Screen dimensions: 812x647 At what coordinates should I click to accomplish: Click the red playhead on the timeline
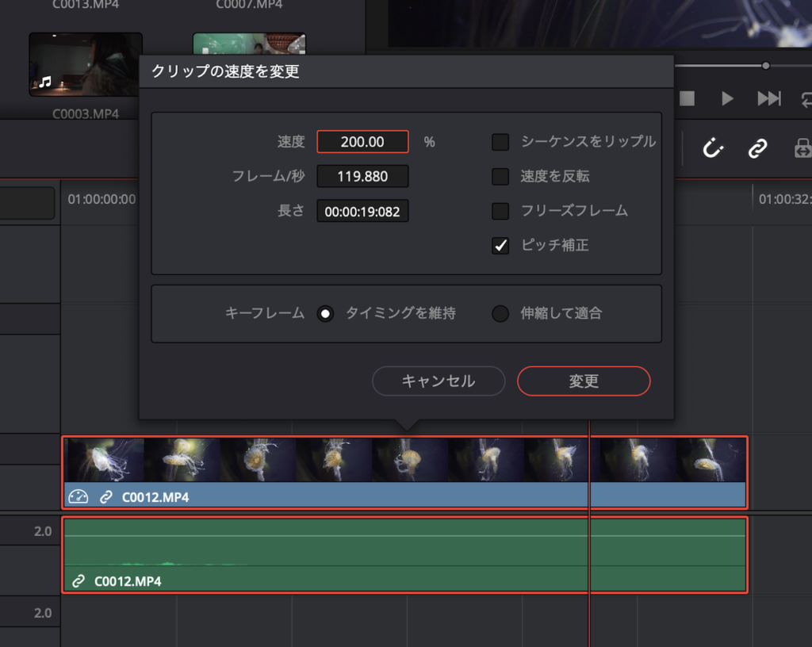click(x=589, y=533)
